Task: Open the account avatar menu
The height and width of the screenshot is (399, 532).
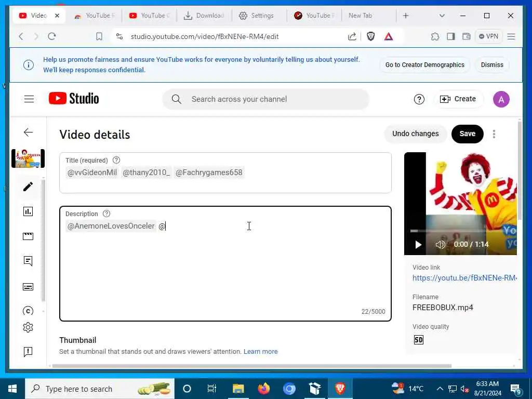Action: 501,99
